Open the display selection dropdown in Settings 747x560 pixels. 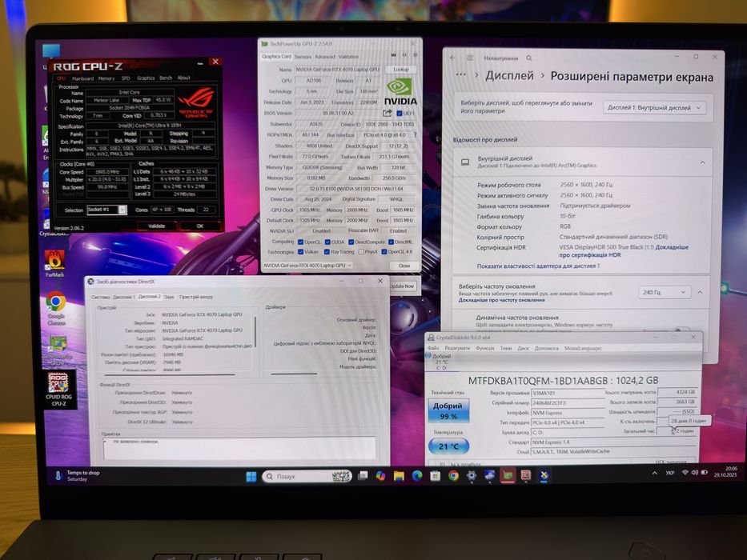(655, 108)
